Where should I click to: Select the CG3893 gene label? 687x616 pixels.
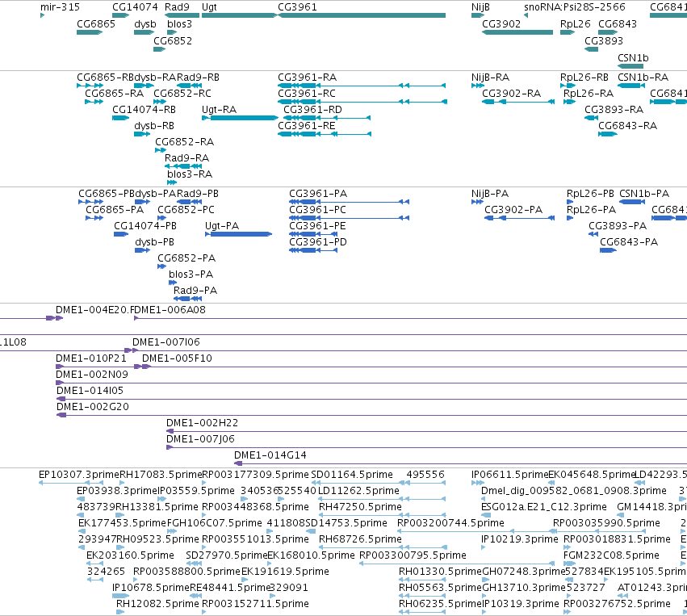604,40
